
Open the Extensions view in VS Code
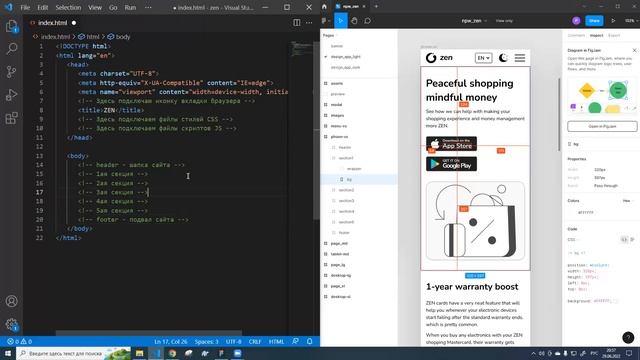(x=11, y=118)
